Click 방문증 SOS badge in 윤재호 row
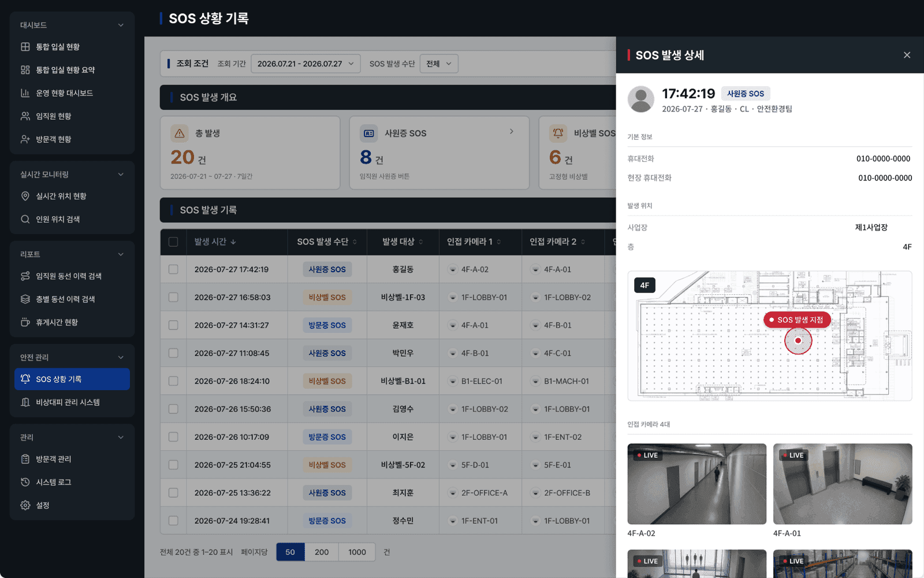Viewport: 924px width, 578px height. pos(327,325)
